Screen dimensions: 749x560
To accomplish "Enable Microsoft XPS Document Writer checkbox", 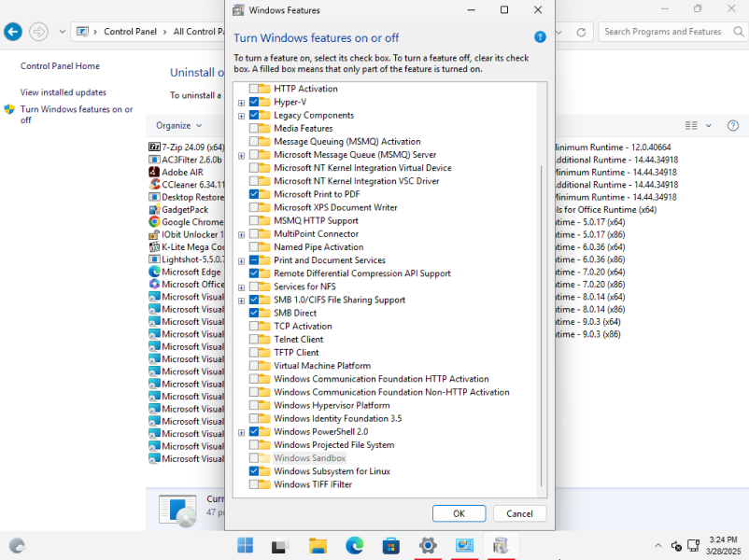I will pos(254,207).
